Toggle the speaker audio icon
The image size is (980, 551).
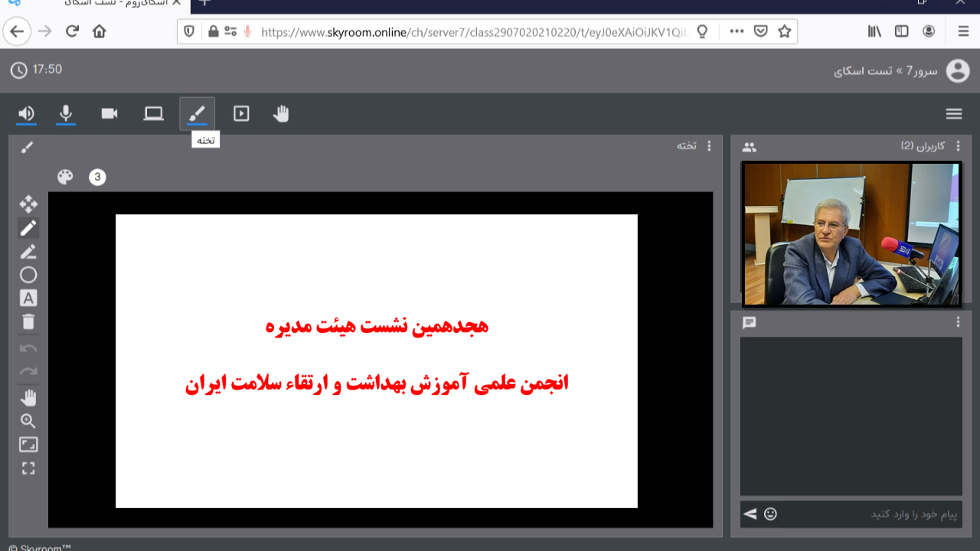pyautogui.click(x=27, y=114)
